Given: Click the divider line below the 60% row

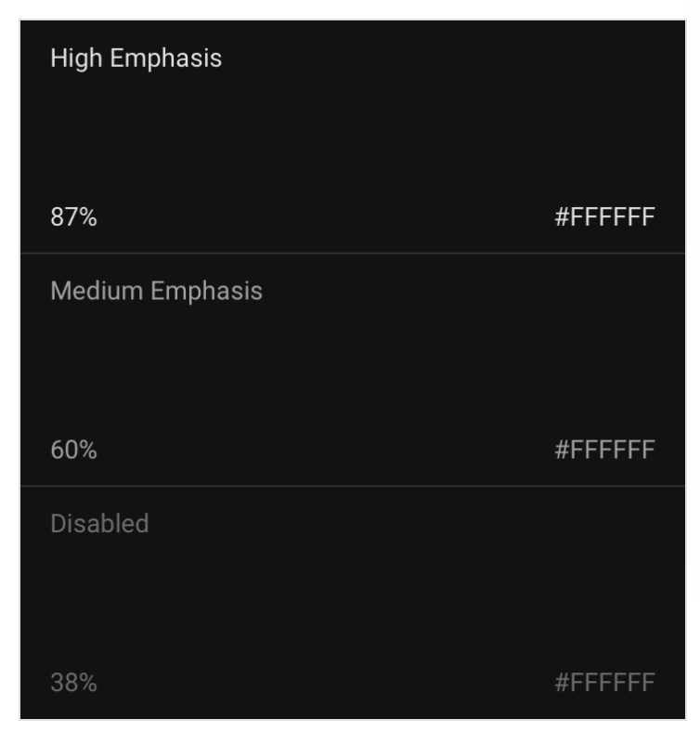Looking at the screenshot, I should pos(353,486).
